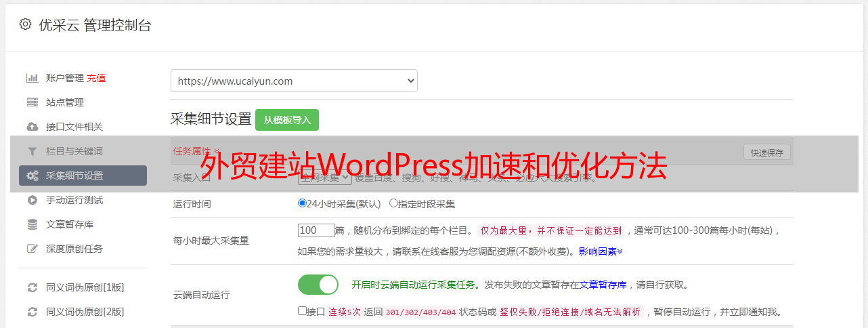The image size is (868, 328).
Task: Select the 24小时采集(默认) radio button
Action: point(302,203)
